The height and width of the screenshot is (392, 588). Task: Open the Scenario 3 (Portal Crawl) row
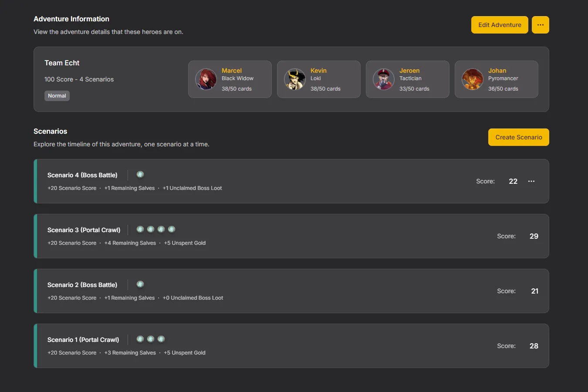(x=291, y=236)
